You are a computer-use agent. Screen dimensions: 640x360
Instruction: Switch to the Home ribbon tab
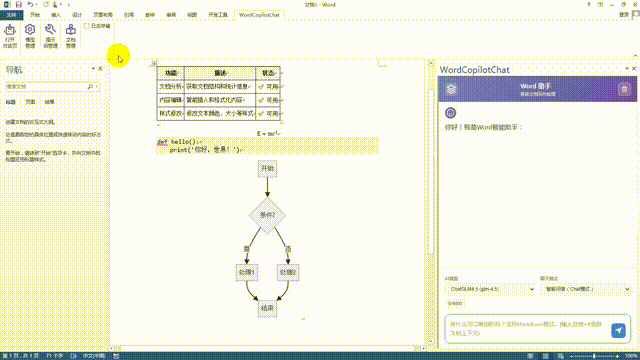click(x=35, y=15)
